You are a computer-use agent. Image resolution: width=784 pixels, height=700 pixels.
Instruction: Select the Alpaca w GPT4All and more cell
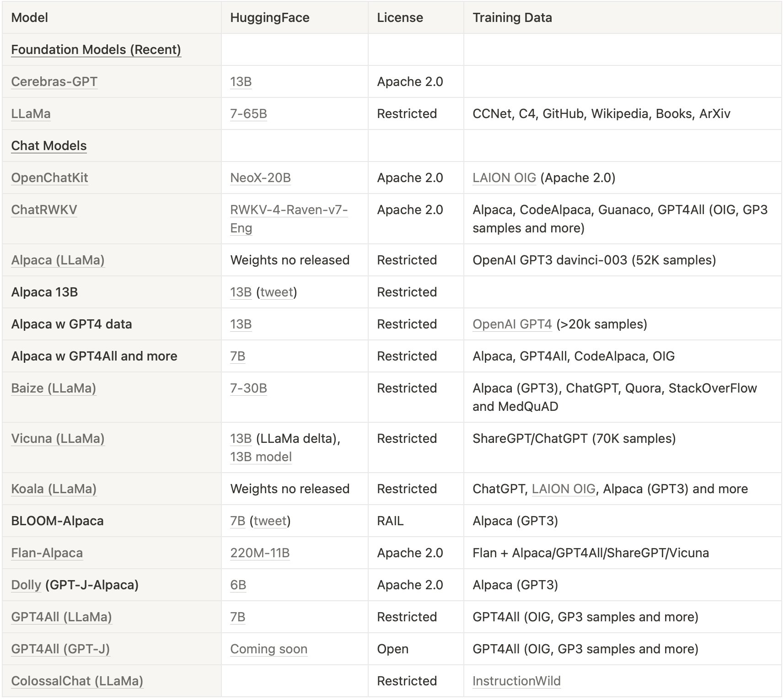point(112,356)
